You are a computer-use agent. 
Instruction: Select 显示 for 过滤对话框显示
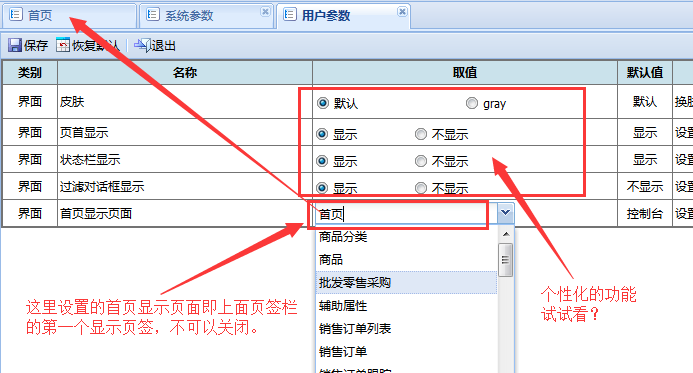pyautogui.click(x=322, y=188)
